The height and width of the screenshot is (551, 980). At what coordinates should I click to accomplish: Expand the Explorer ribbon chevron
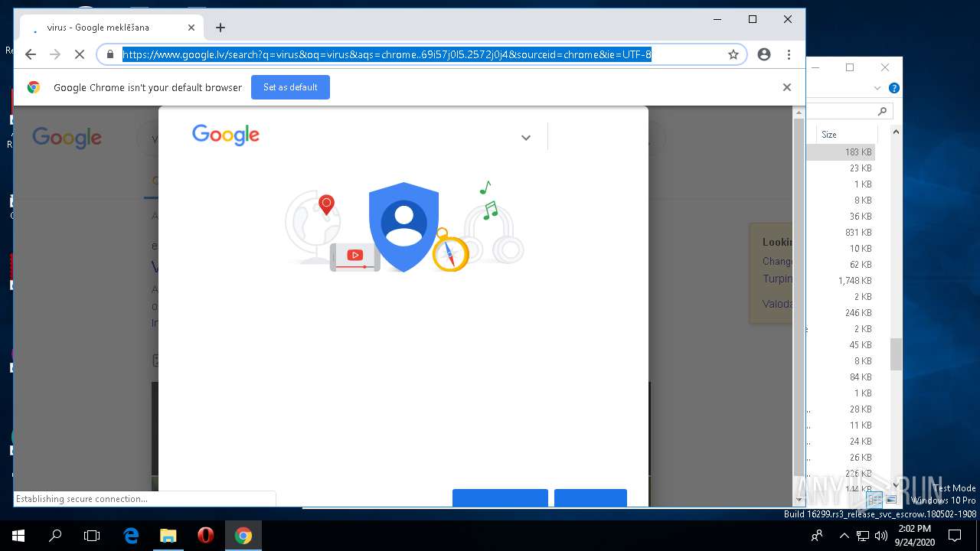tap(877, 88)
